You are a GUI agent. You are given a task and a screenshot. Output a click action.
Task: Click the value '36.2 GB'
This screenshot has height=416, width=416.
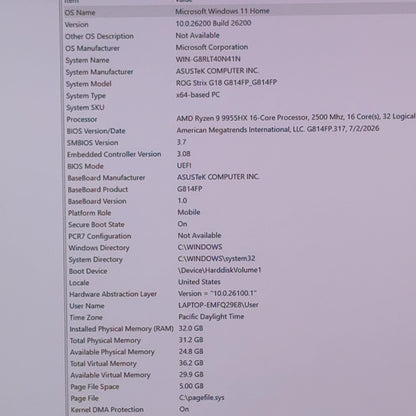pyautogui.click(x=191, y=363)
